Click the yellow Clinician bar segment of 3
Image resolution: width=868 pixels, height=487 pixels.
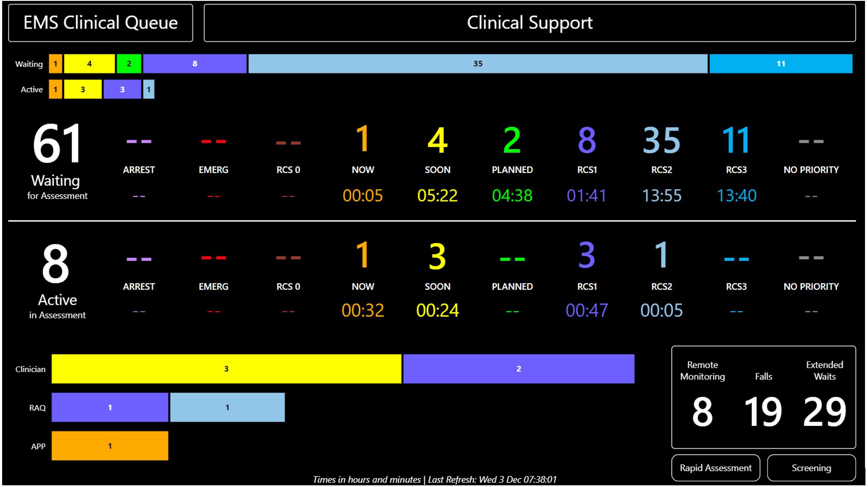coord(226,368)
